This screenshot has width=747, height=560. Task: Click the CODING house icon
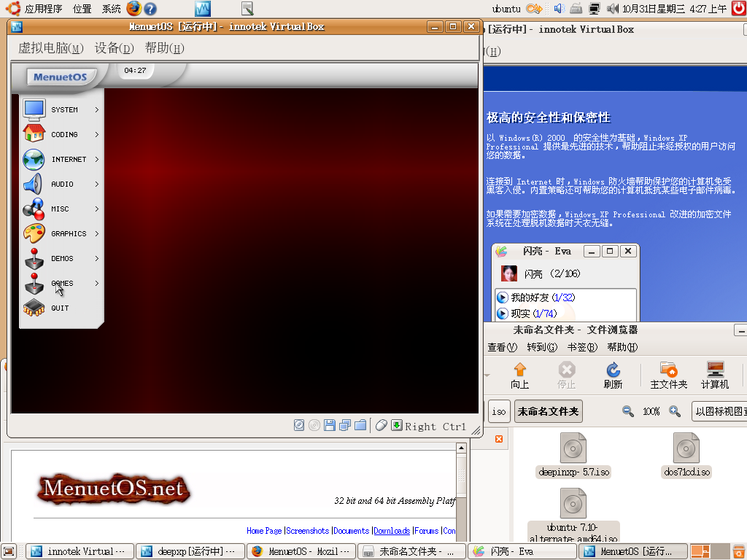pos(34,133)
